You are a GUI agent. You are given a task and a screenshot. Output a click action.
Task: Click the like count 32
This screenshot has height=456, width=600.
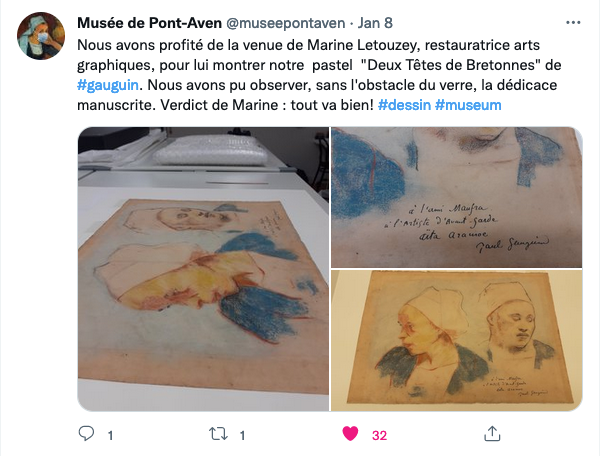pos(379,435)
